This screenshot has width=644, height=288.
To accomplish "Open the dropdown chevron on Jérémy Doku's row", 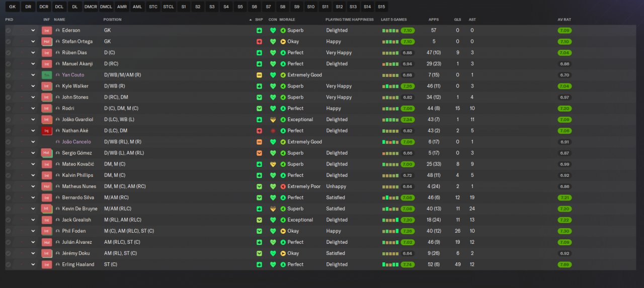I will (33, 253).
